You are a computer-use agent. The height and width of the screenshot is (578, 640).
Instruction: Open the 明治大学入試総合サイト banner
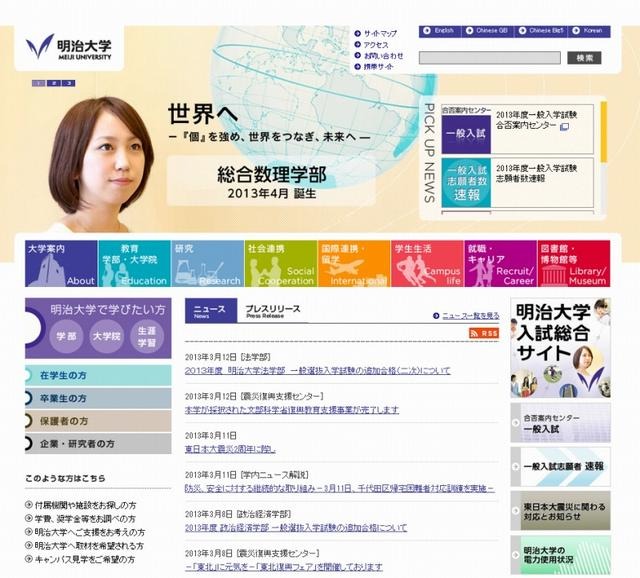[560, 348]
